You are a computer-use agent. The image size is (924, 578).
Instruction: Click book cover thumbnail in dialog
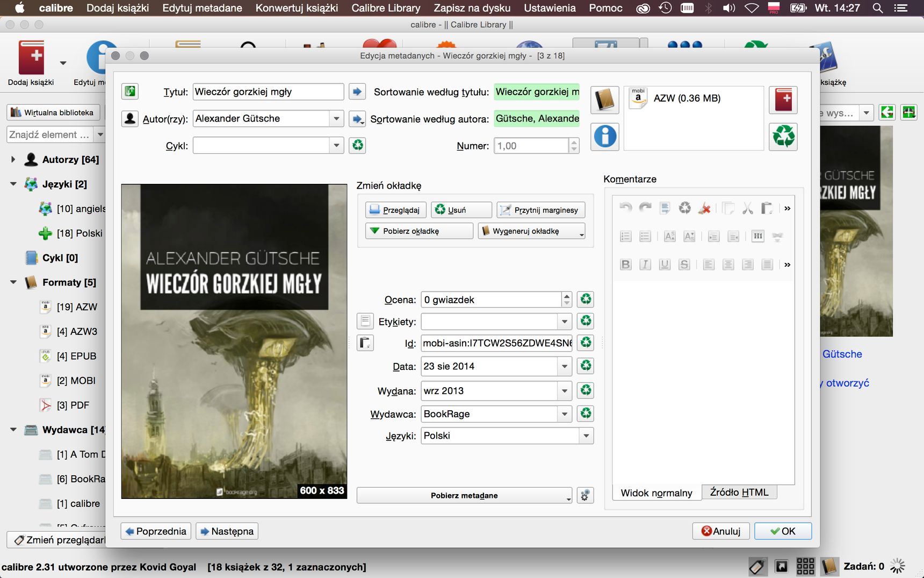234,341
